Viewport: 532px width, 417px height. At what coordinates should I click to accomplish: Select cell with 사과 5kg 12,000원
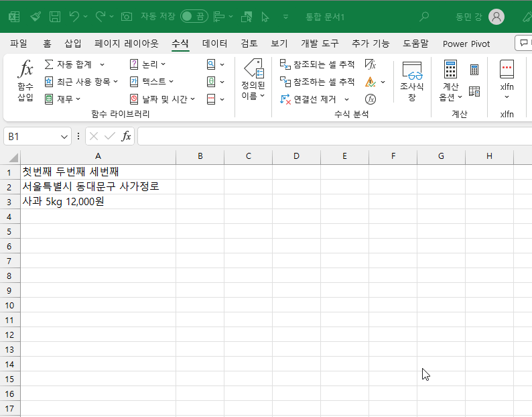point(98,201)
